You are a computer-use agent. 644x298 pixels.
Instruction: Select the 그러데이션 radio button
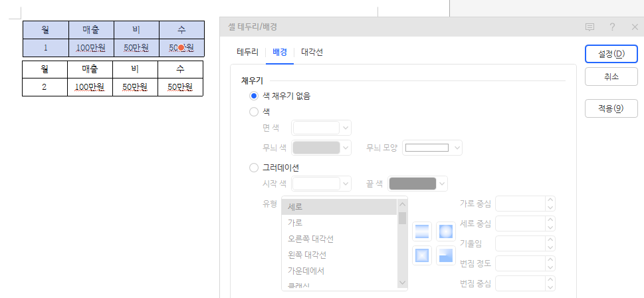(254, 168)
